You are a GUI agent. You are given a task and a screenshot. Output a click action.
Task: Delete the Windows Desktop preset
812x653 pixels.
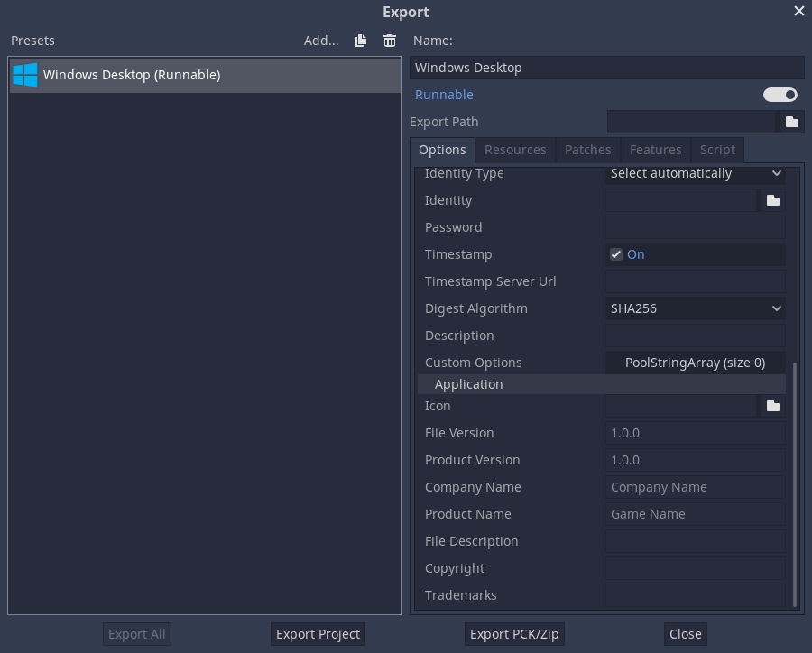point(389,41)
